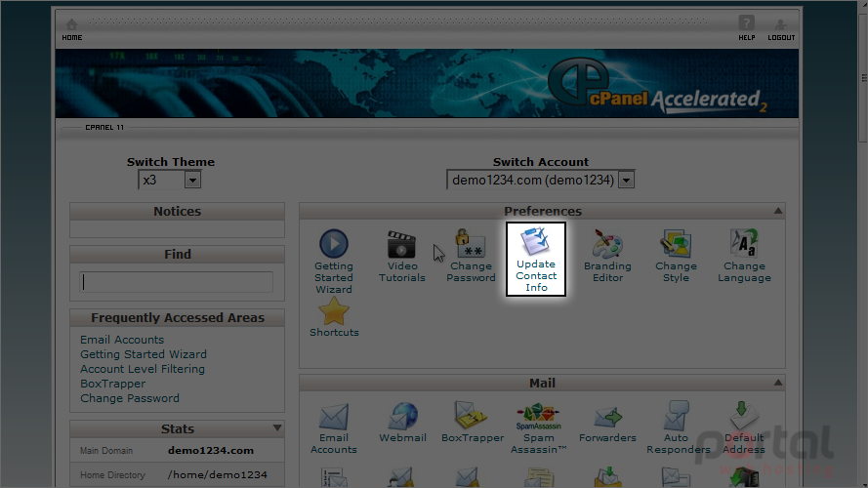Open Account Level Filtering link
The width and height of the screenshot is (868, 488).
(143, 369)
